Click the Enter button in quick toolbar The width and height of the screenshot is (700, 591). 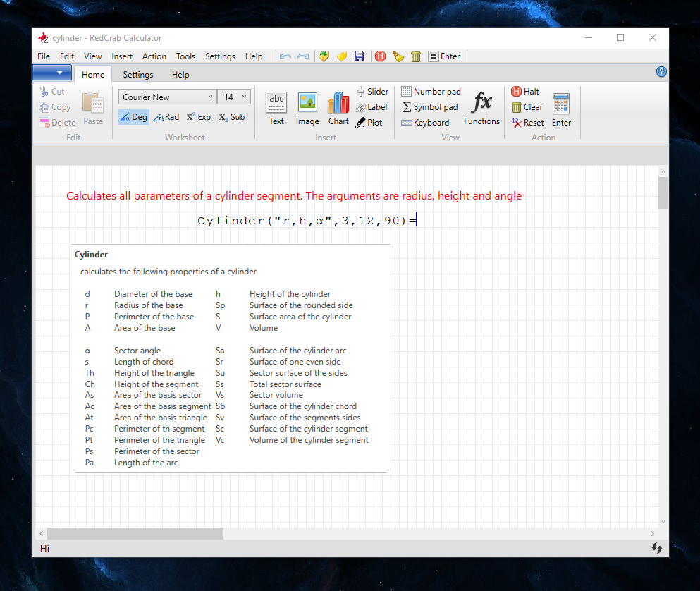444,56
